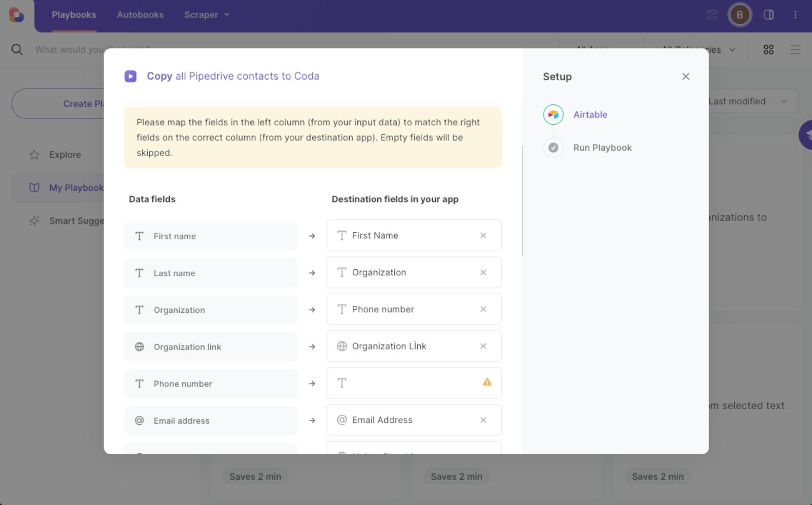Screen dimensions: 812x505
Task: Close the Setup dialog
Action: pos(686,76)
